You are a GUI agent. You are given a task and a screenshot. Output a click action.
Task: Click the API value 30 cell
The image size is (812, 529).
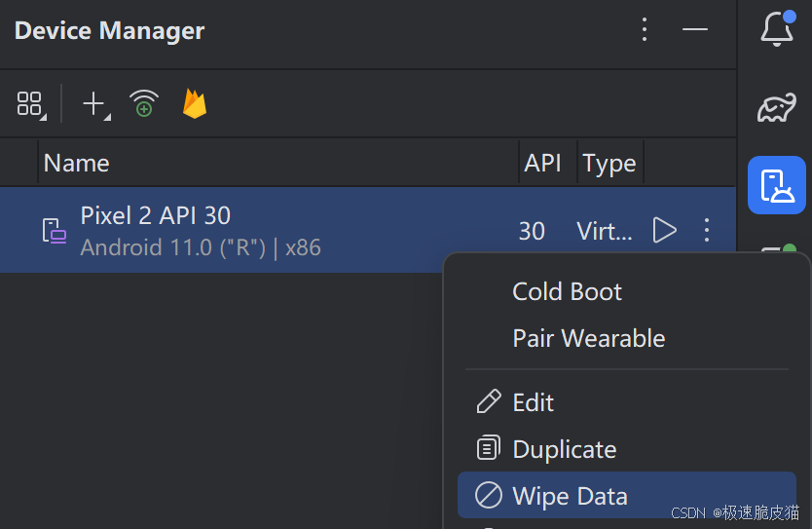(x=532, y=231)
